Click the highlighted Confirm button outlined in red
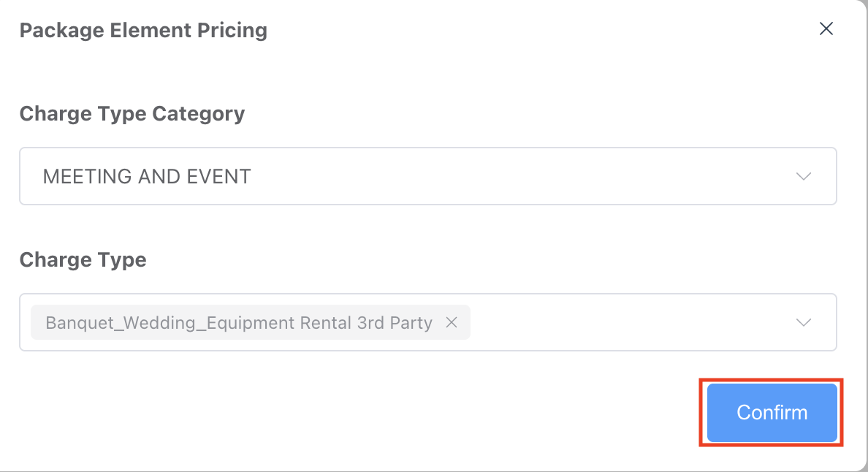Viewport: 868px width, 472px height. point(771,412)
